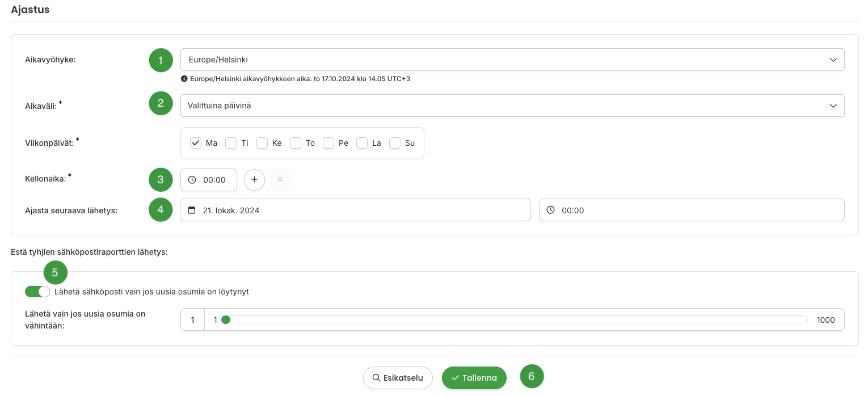Viewport: 868px width, 396px height.
Task: Click green step marker number 6
Action: pos(532,376)
